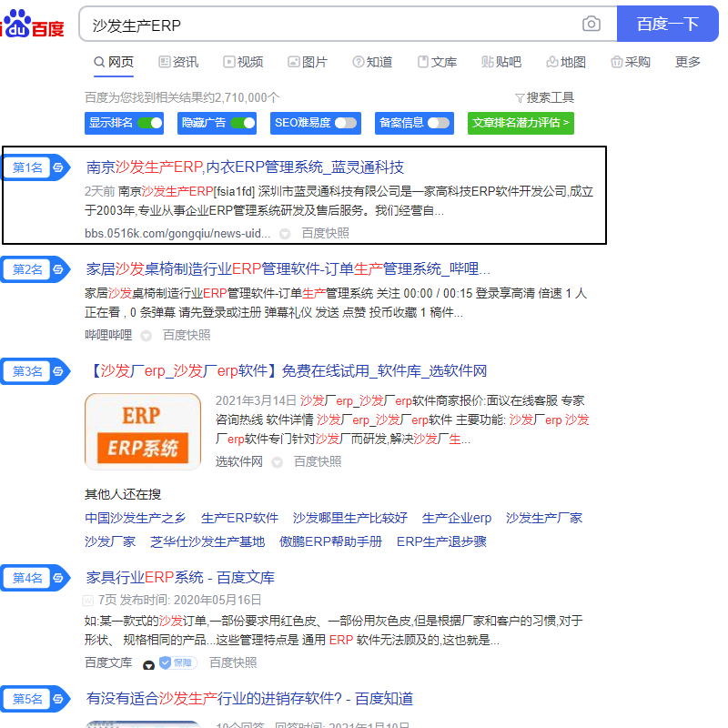Click the 哔哩哔哩 source link
728x728 pixels.
pos(108,335)
